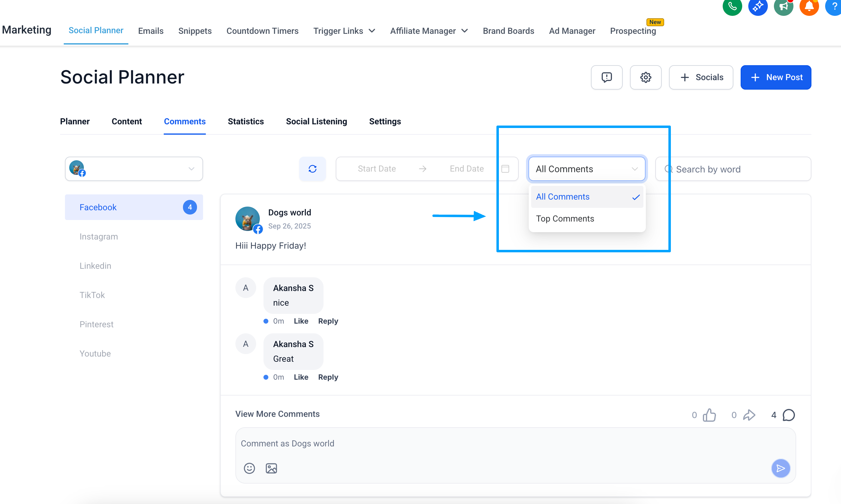Click View More Comments link
The height and width of the screenshot is (504, 841).
[277, 414]
